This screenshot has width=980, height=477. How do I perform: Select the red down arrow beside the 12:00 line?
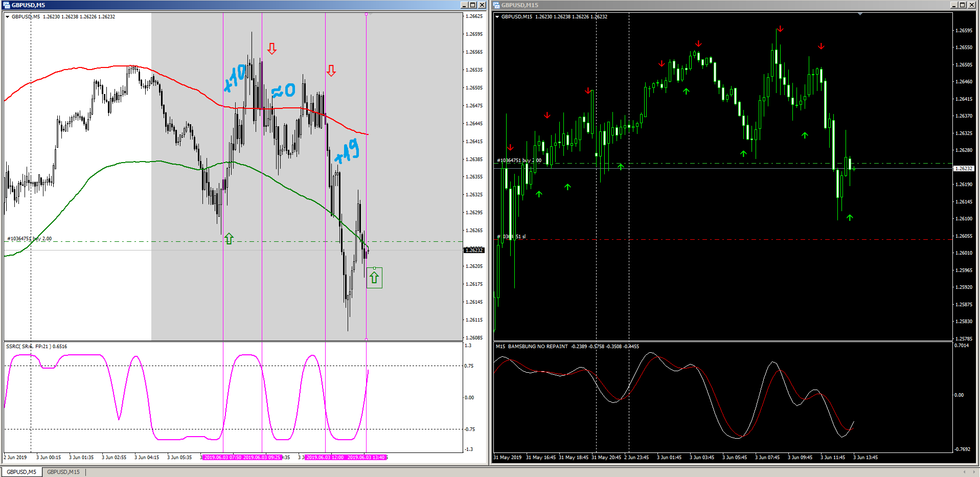331,71
